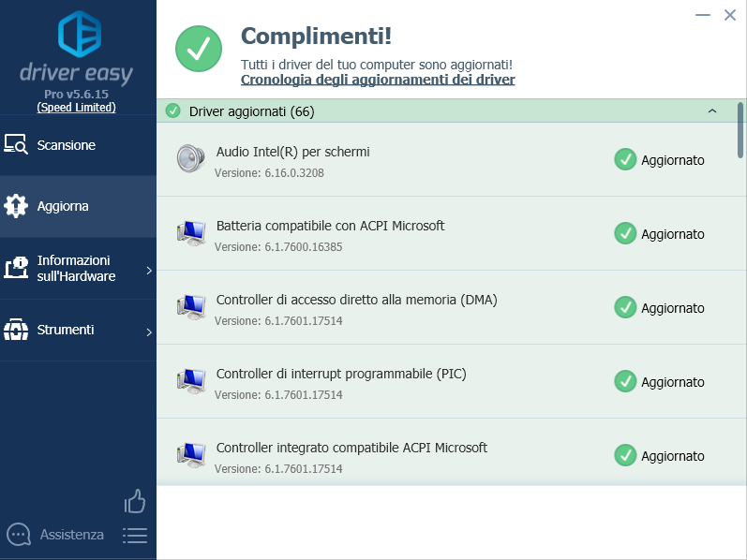
Task: Select Controller di interrupt programmabile (PIC)
Action: [341, 374]
